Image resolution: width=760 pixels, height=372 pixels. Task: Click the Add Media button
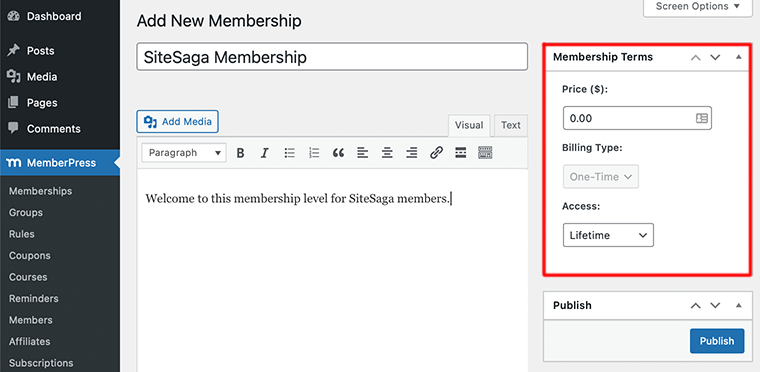(x=177, y=121)
